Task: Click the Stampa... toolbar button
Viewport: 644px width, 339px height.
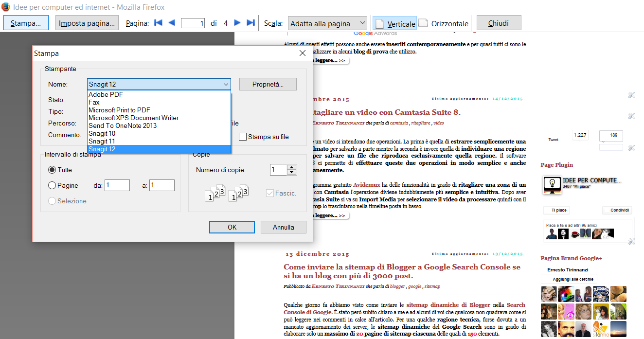Action: pos(26,23)
